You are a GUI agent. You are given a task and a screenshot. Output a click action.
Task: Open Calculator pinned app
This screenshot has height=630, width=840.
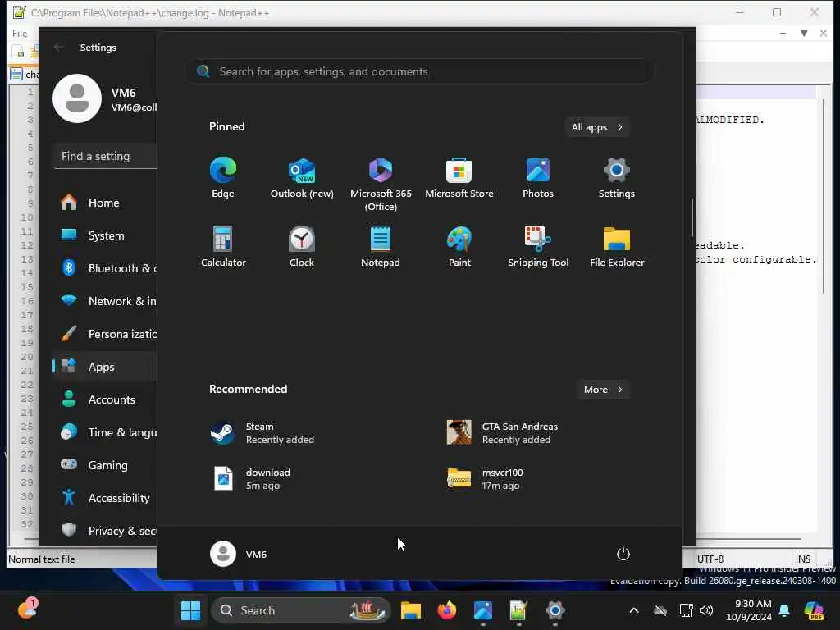223,246
